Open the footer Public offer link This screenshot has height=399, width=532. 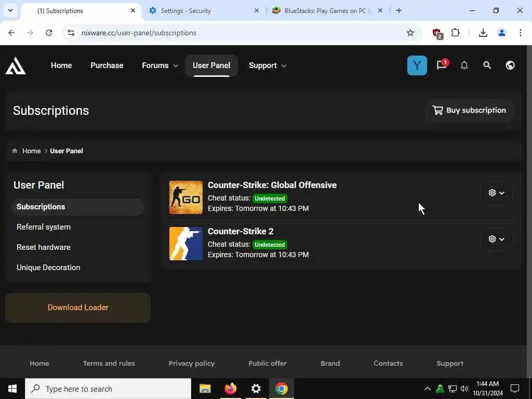click(268, 363)
